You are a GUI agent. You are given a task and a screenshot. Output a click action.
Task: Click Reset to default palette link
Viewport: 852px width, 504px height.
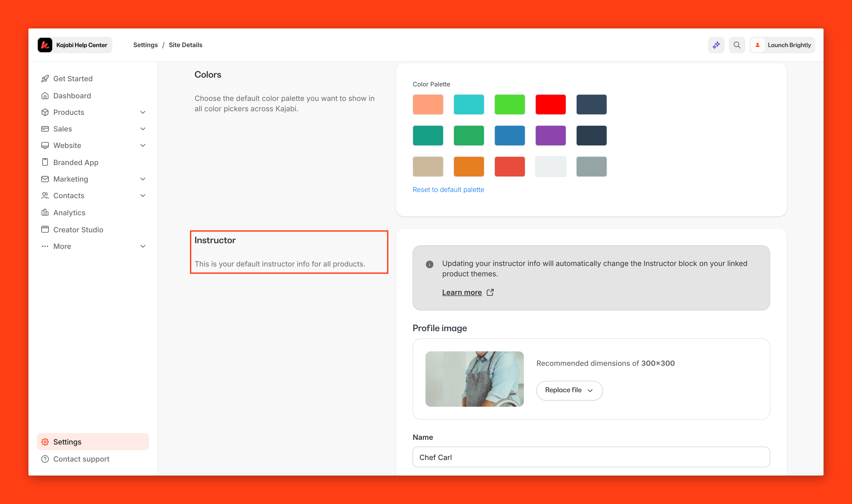[x=448, y=189]
